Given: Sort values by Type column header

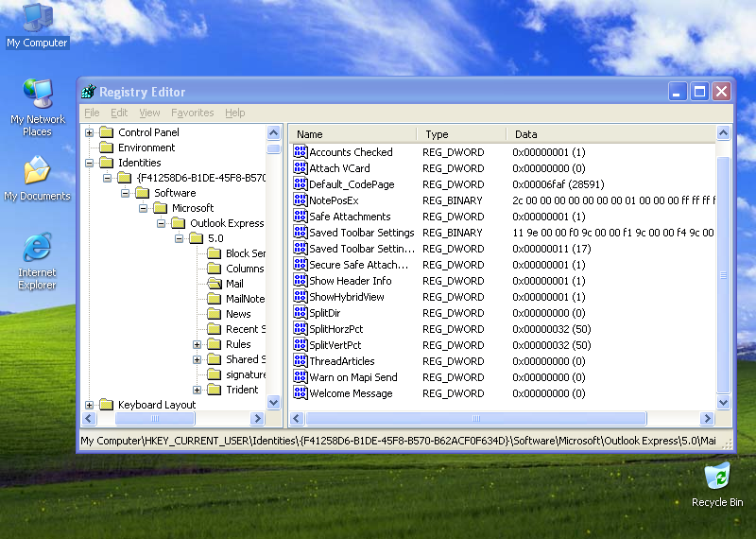Looking at the screenshot, I should pos(462,134).
